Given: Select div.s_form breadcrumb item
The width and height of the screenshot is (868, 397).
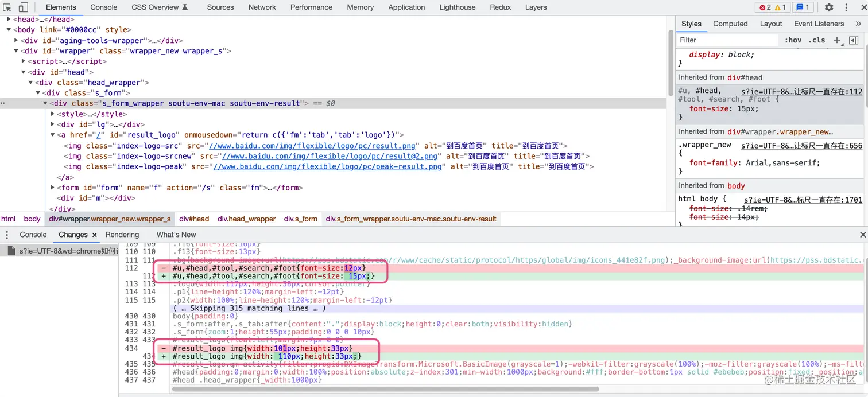Looking at the screenshot, I should [301, 219].
